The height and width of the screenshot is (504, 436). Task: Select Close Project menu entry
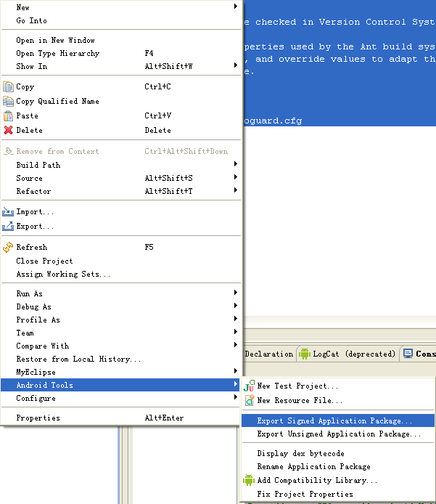[44, 261]
